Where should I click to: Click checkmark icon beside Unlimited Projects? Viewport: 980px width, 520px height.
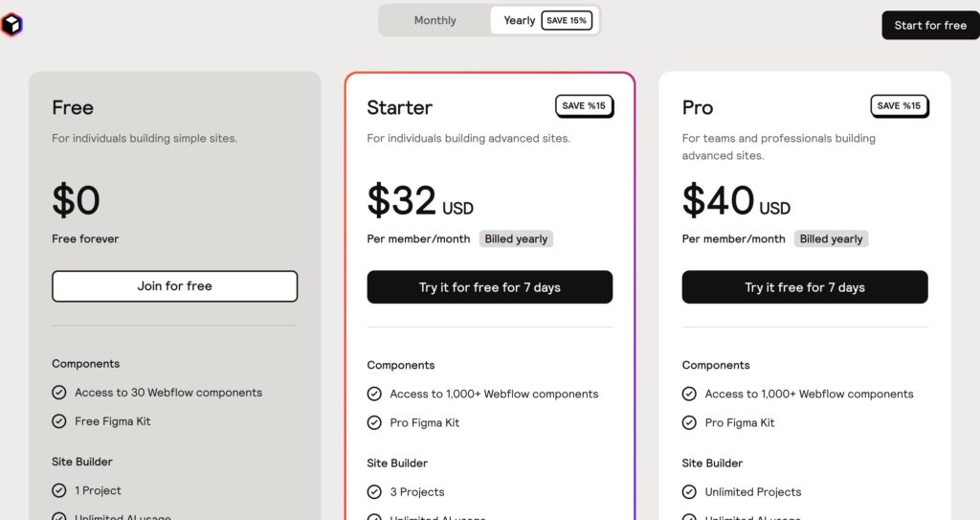(689, 492)
